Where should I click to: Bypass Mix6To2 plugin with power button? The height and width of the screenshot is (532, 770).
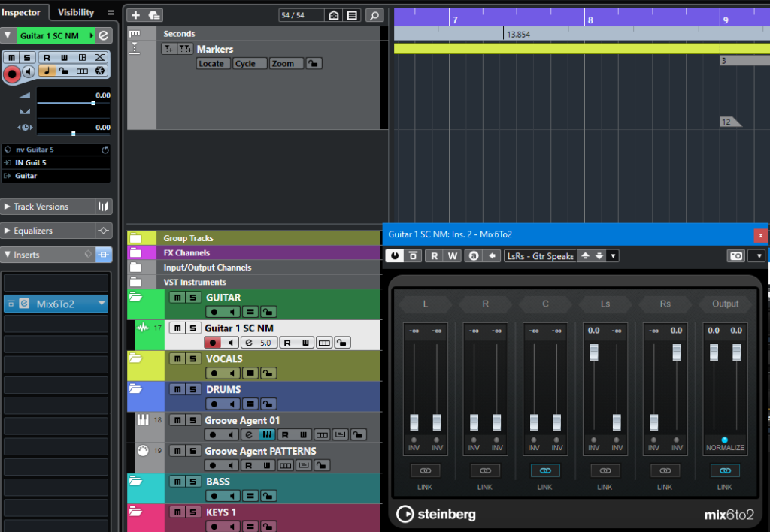point(394,255)
